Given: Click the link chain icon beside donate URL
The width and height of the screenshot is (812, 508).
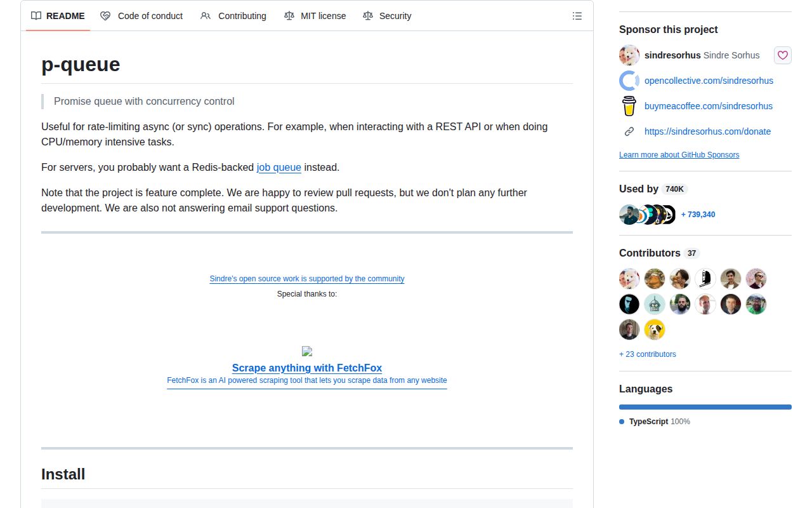Looking at the screenshot, I should [x=629, y=131].
